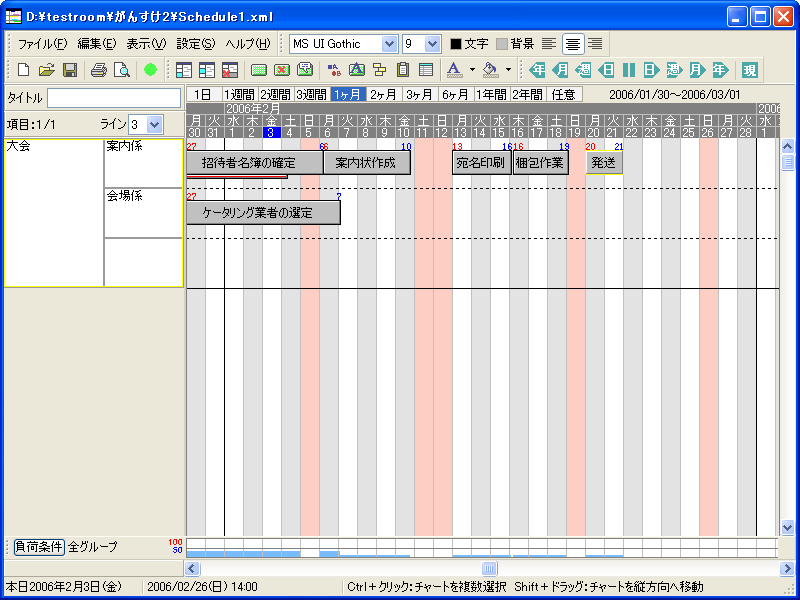Screen dimensions: 800x600
Task: Save schedule with the floppy disk icon
Action: (x=70, y=70)
